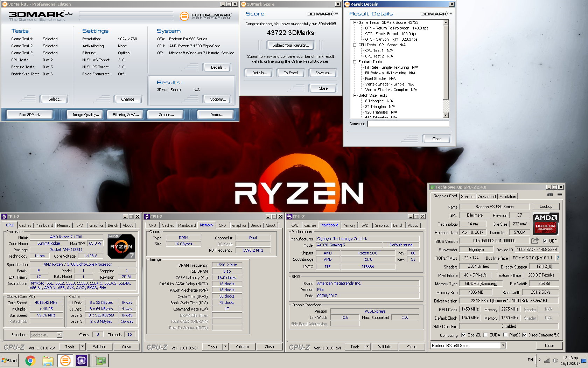The image size is (588, 368).
Task: Open the Radeon RX 580 Series GPU dropdown
Action: [503, 346]
